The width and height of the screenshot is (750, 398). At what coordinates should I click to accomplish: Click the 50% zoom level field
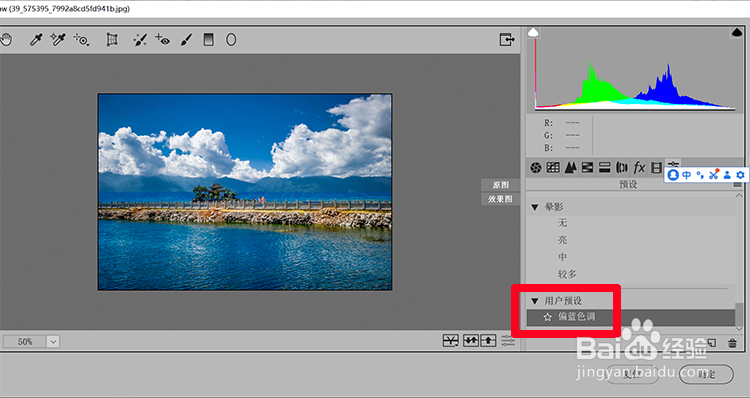(x=25, y=342)
